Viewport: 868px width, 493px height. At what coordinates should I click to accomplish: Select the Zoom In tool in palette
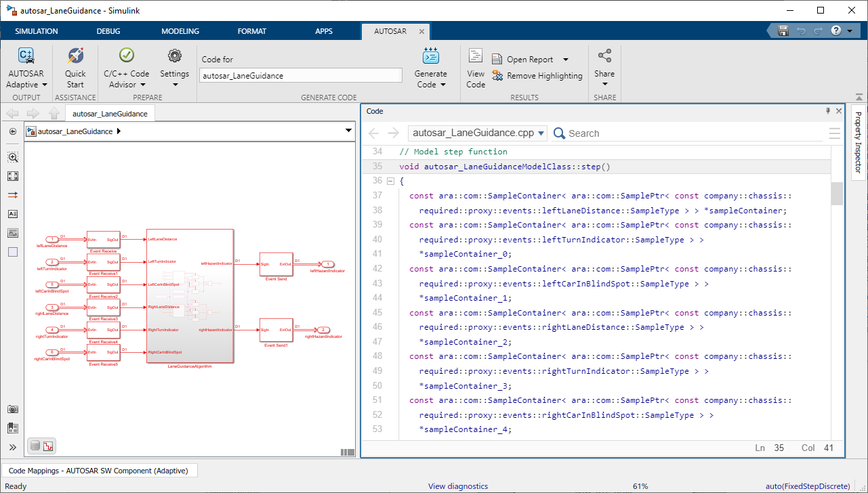(x=13, y=157)
